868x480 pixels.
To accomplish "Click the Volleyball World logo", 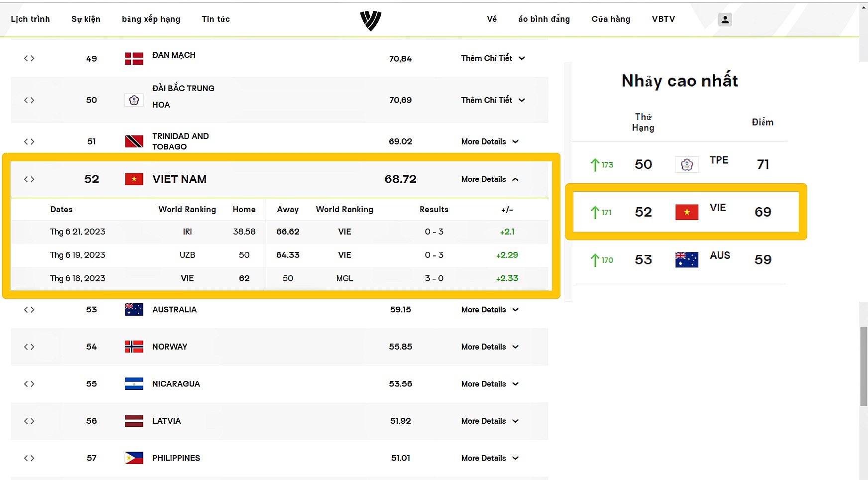I will 371,20.
